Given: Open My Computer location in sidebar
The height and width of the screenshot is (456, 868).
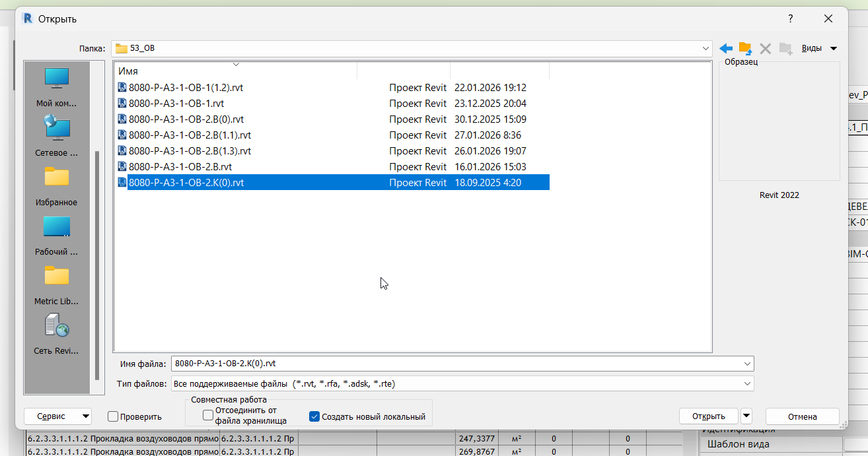Looking at the screenshot, I should 57,88.
